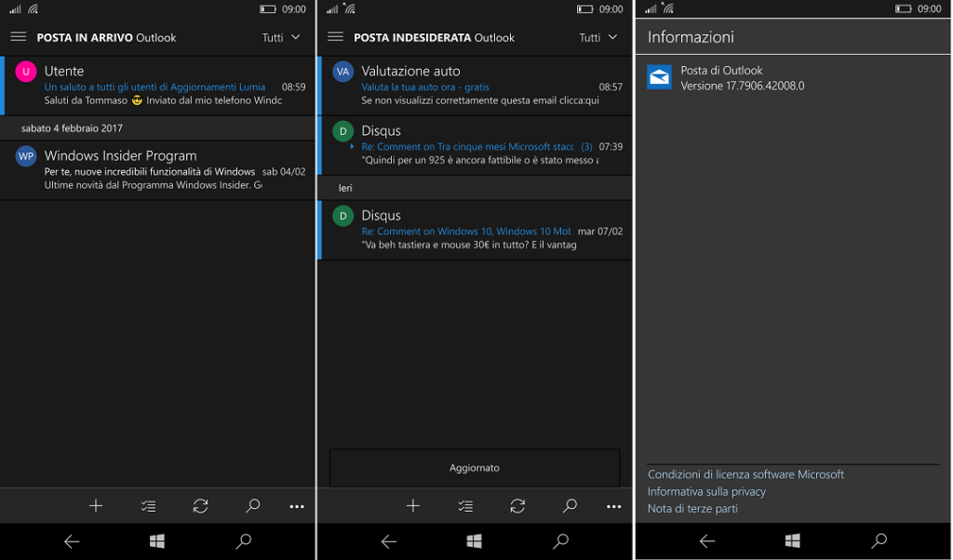
Task: Sync mail in Posta in arrivo screen
Action: 201,505
